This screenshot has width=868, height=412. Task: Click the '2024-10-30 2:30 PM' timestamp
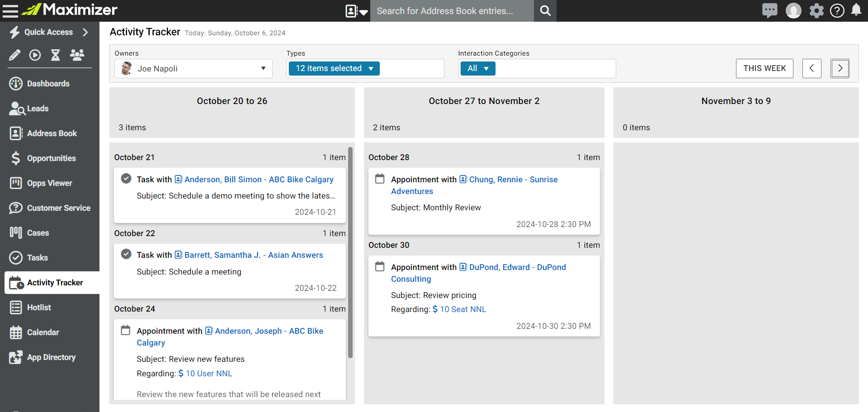pos(553,326)
